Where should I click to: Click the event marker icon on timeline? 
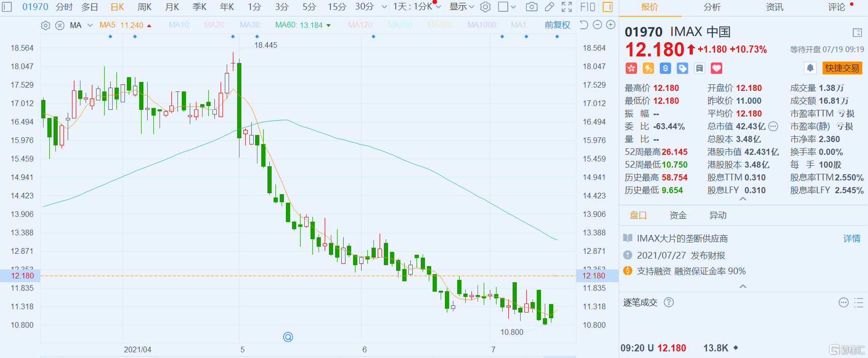pyautogui.click(x=288, y=337)
